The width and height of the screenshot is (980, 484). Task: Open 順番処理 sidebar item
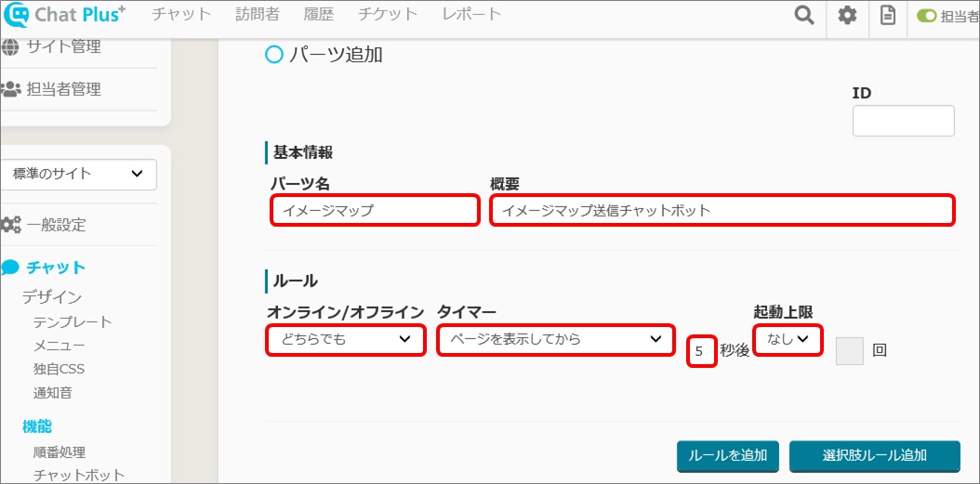coord(60,452)
